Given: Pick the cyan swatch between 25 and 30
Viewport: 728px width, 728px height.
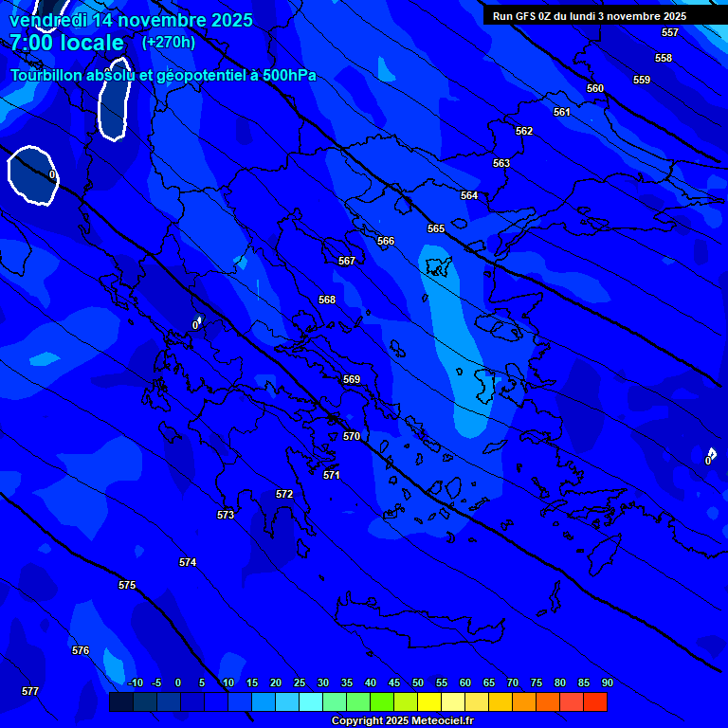Looking at the screenshot, I should tap(311, 702).
